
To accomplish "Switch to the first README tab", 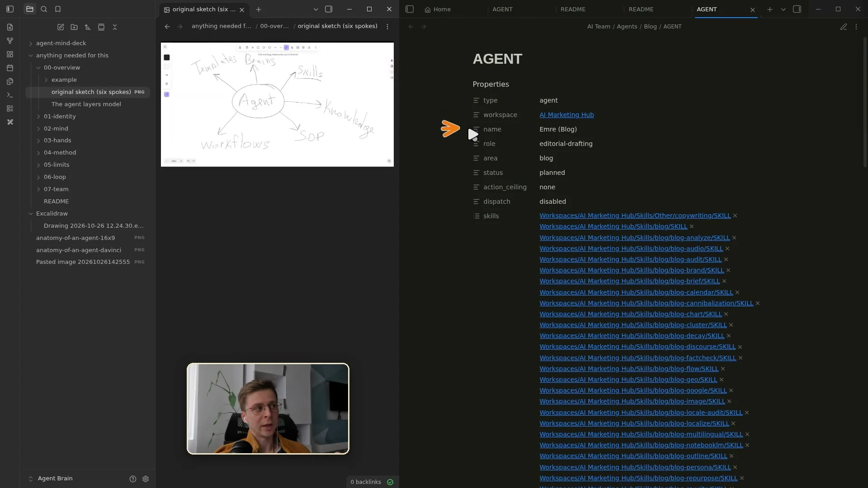I will click(573, 9).
